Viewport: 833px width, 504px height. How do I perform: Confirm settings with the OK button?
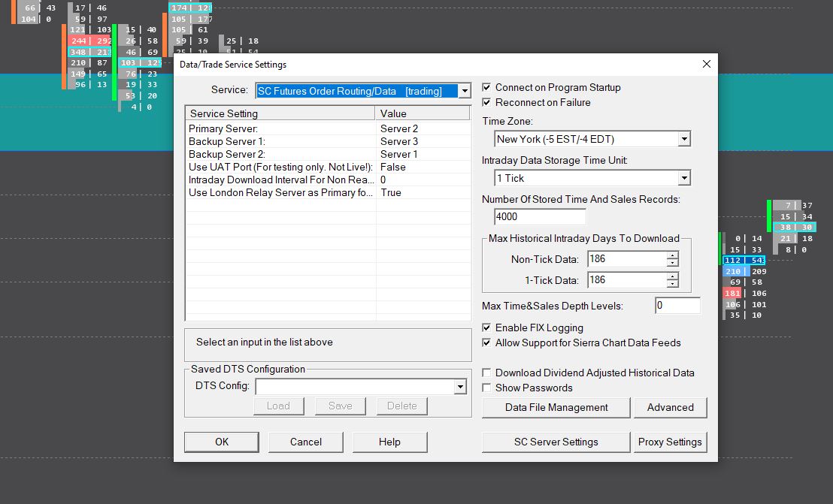pos(222,442)
